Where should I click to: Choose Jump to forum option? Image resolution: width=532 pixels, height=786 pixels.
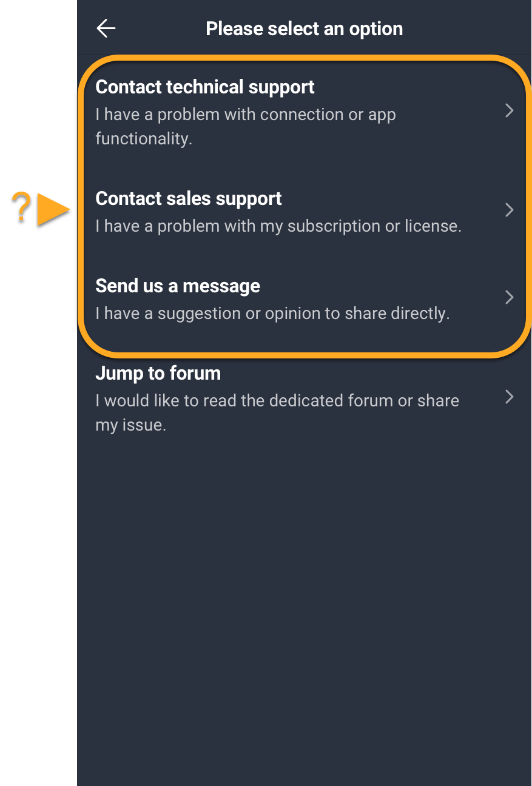coord(305,398)
